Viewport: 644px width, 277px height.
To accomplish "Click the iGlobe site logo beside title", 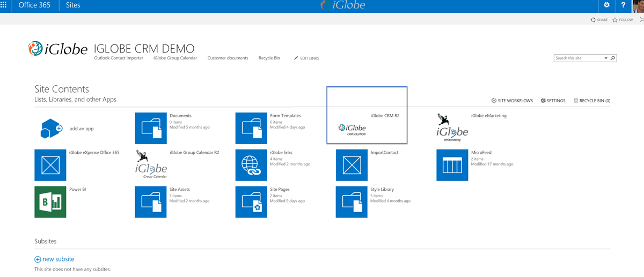I will 57,49.
